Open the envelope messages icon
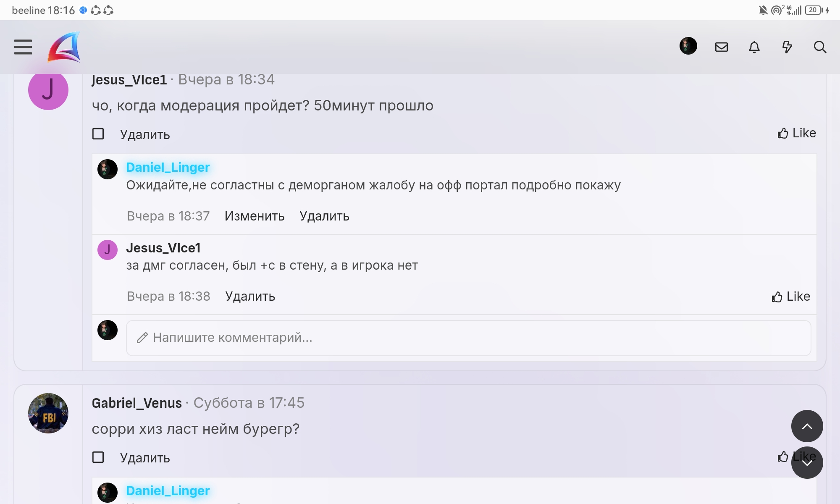 721,47
